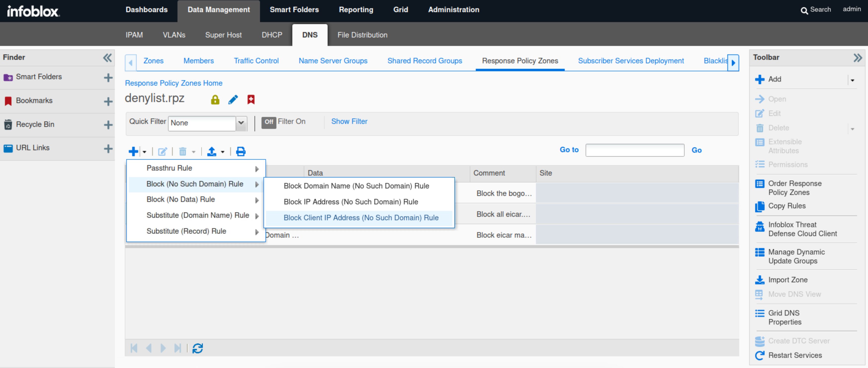The height and width of the screenshot is (368, 868).
Task: Click the Go to input field
Action: point(635,150)
